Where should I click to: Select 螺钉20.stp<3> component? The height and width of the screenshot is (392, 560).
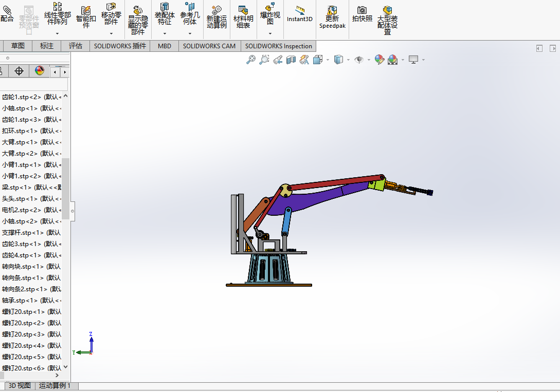pyautogui.click(x=31, y=334)
